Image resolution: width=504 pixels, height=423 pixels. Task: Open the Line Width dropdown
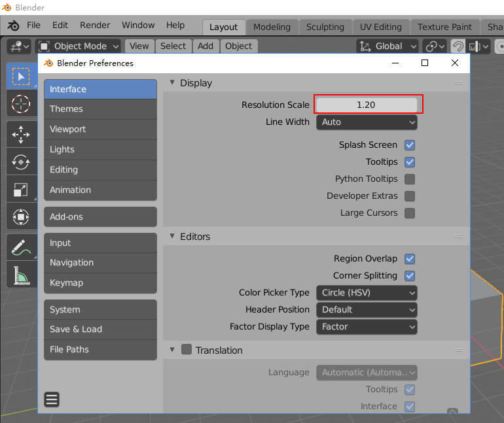367,122
